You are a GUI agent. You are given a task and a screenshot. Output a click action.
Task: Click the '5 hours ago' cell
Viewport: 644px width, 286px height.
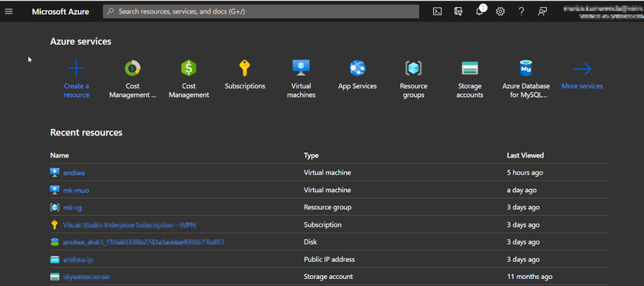point(525,173)
